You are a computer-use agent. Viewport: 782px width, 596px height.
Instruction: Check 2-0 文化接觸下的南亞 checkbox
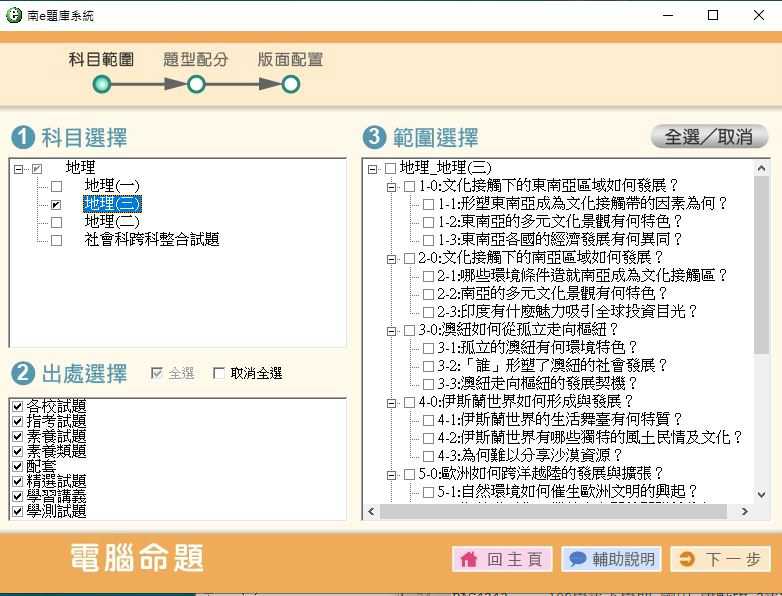click(409, 258)
